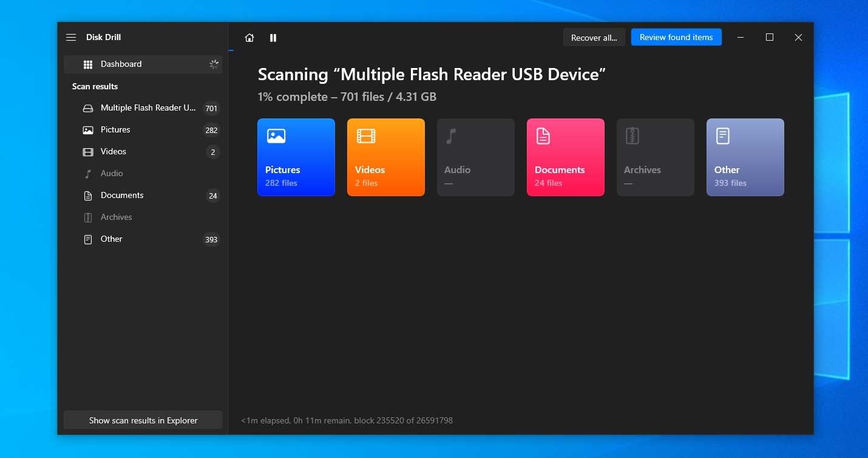Viewport: 868px width, 458px height.
Task: Click the Recover all... button
Action: click(x=594, y=38)
